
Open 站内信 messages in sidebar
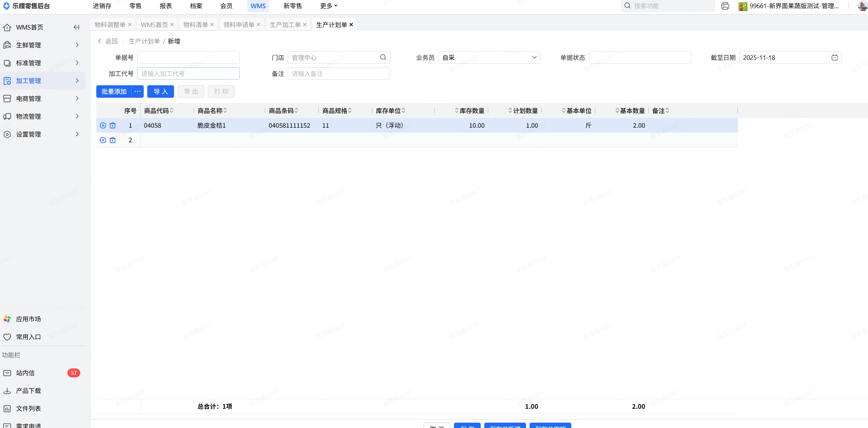pyautogui.click(x=25, y=373)
